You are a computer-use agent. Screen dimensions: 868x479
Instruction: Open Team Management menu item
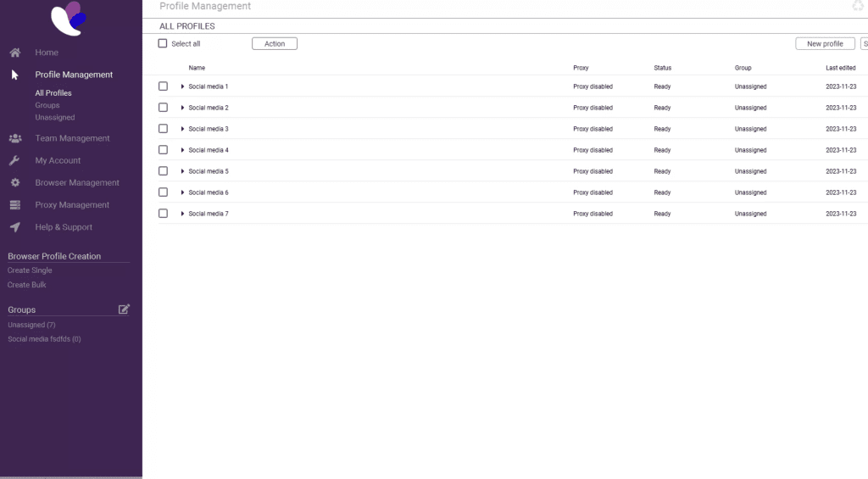[x=72, y=138]
